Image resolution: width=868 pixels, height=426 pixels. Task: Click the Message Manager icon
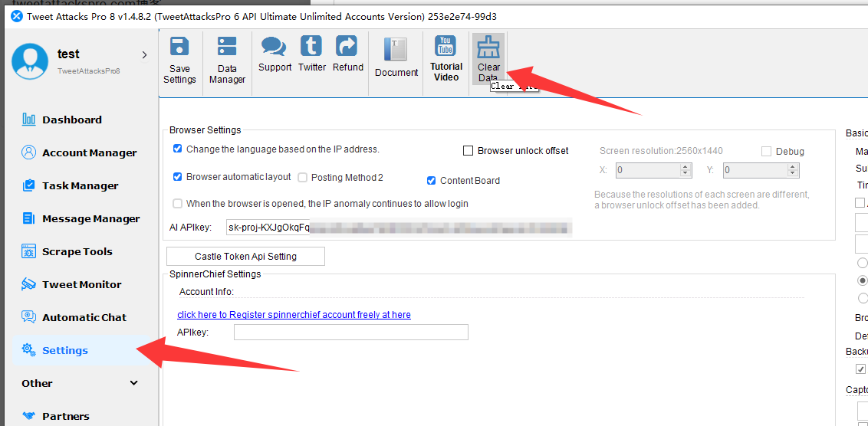coord(29,218)
